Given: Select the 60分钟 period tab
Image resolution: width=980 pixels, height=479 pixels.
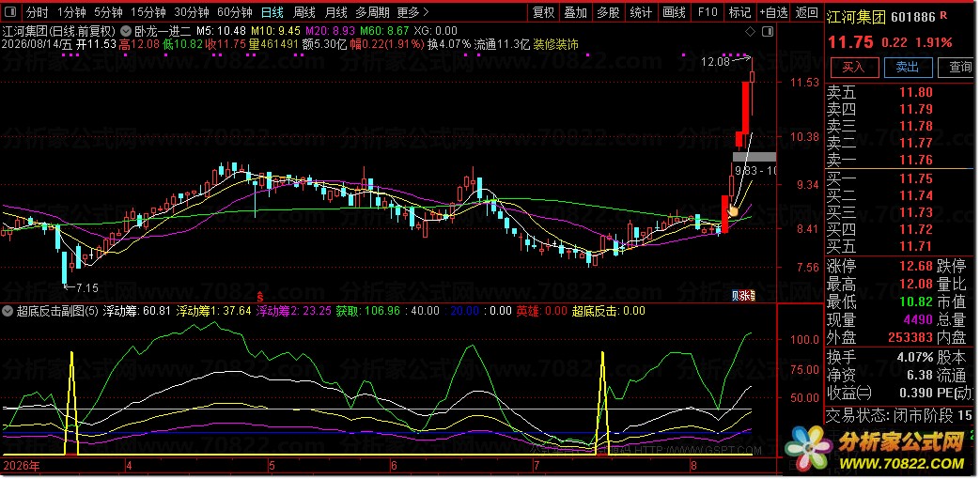Looking at the screenshot, I should point(234,12).
